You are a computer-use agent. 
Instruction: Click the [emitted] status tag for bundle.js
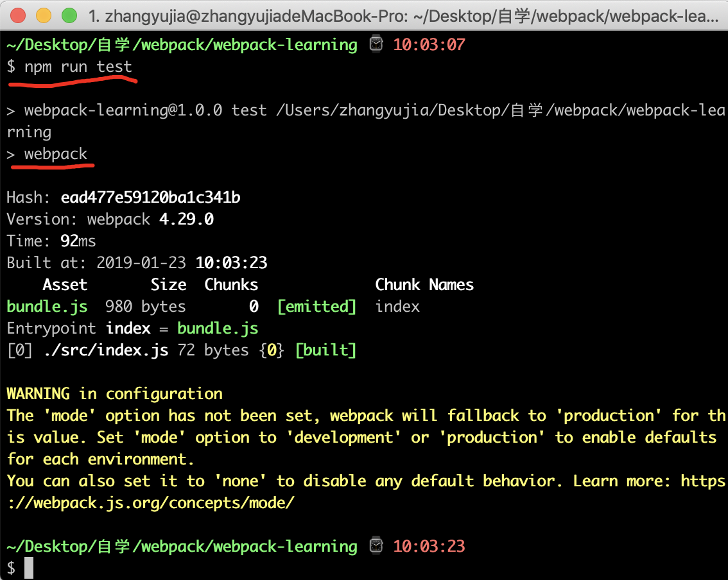click(x=316, y=306)
